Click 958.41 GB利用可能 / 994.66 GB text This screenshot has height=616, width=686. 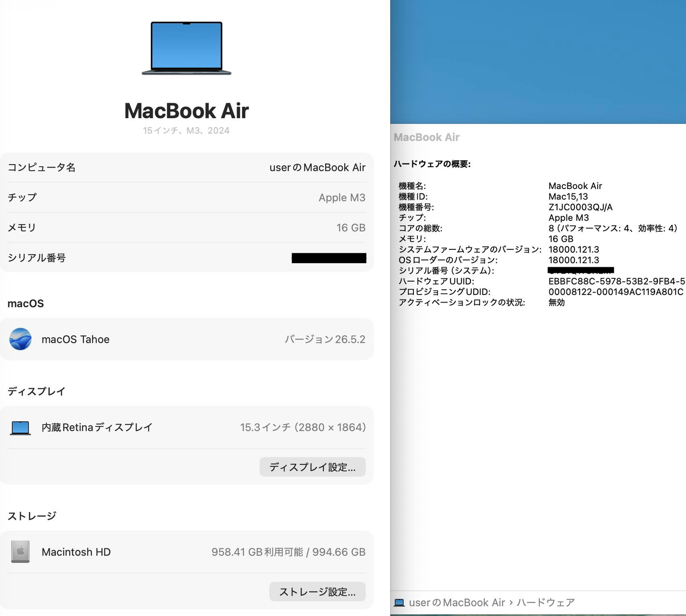[289, 552]
